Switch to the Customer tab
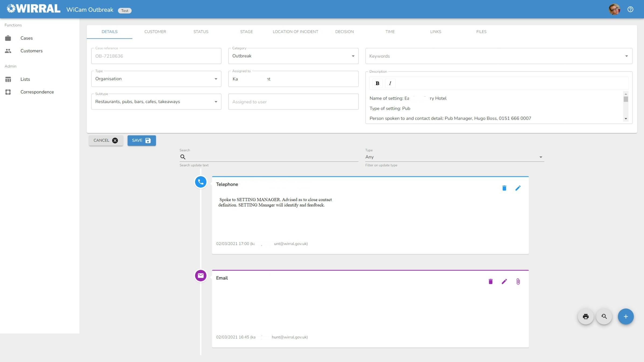This screenshot has height=362, width=644. tap(155, 31)
